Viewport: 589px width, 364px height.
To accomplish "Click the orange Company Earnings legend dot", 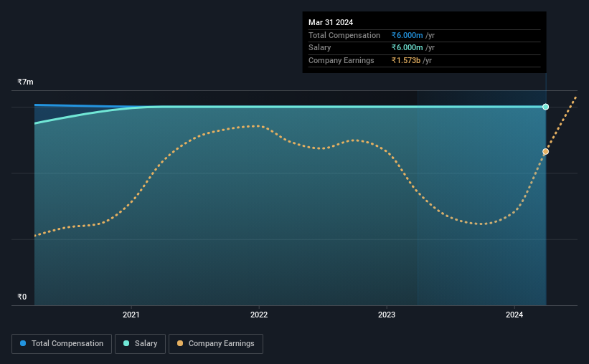I will pyautogui.click(x=180, y=343).
